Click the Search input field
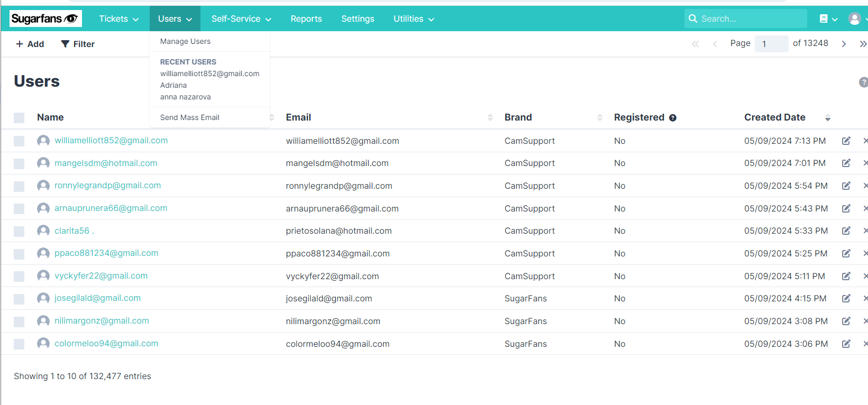Image resolution: width=868 pixels, height=405 pixels. pyautogui.click(x=746, y=19)
